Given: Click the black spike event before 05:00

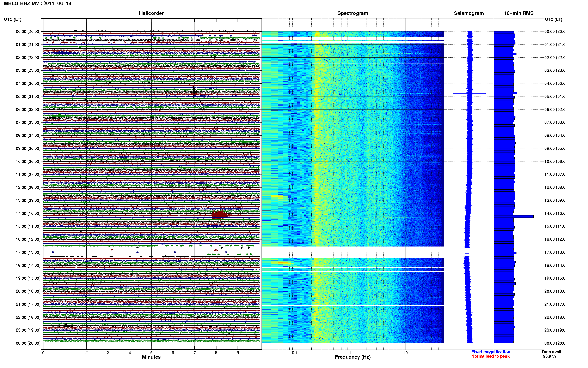Looking at the screenshot, I should 194,91.
